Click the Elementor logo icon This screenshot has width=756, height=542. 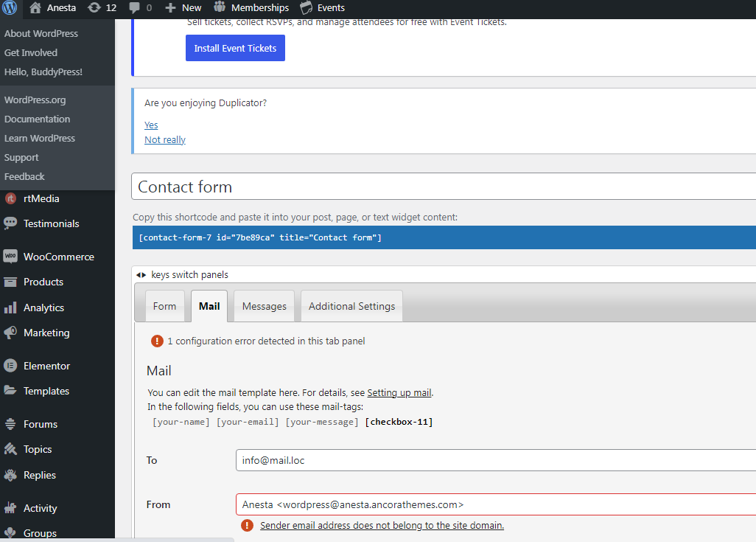coord(10,366)
